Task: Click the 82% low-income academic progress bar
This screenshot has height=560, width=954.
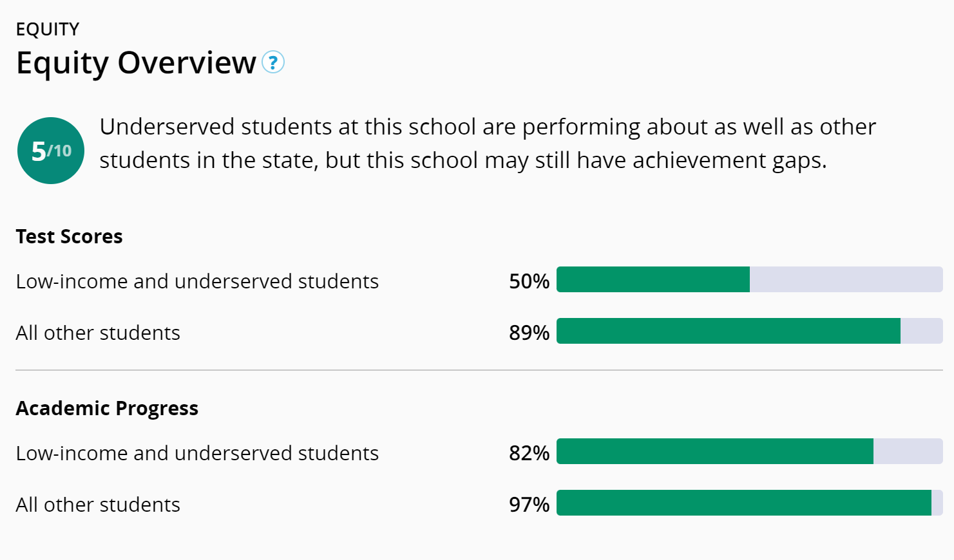Action: 714,451
